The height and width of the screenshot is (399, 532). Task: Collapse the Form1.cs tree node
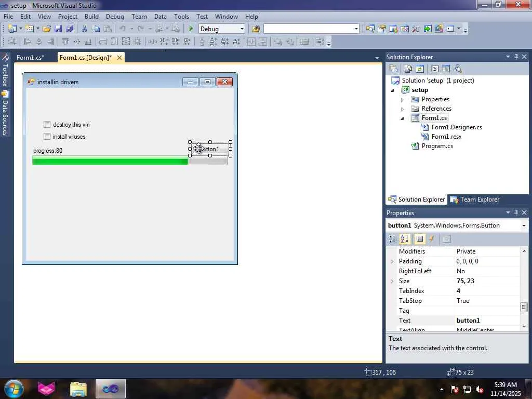403,118
